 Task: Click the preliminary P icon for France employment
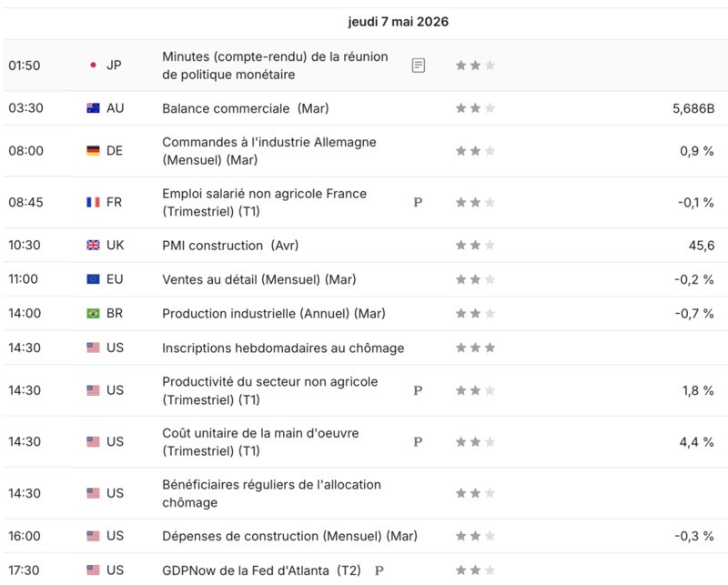418,202
